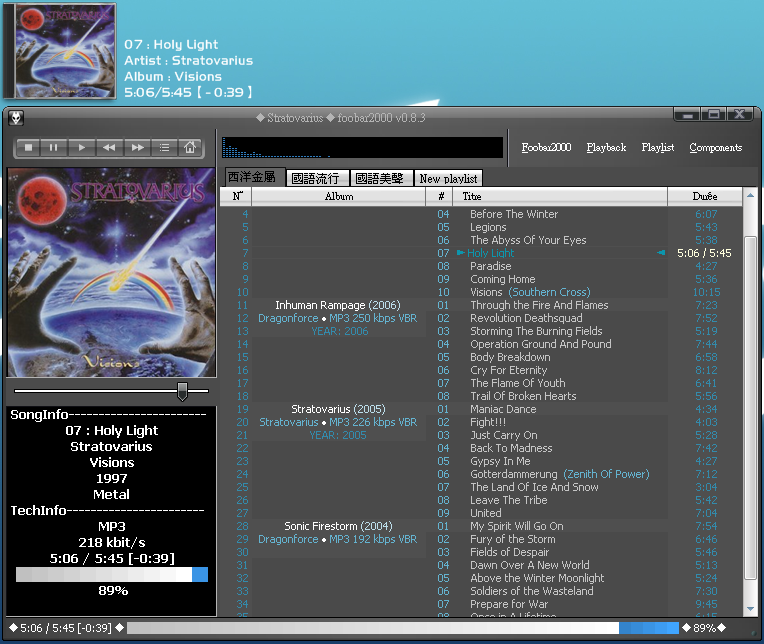
Task: Click the alien head icon in title bar
Action: (16, 118)
